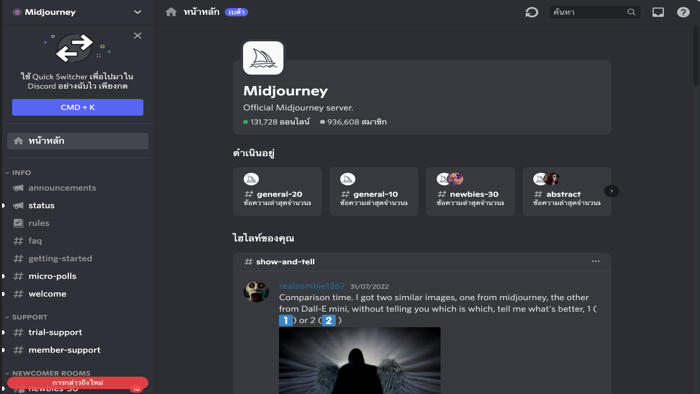Click the Midjourney sailboat server logo
Image resolution: width=700 pixels, height=394 pixels.
coord(263,58)
